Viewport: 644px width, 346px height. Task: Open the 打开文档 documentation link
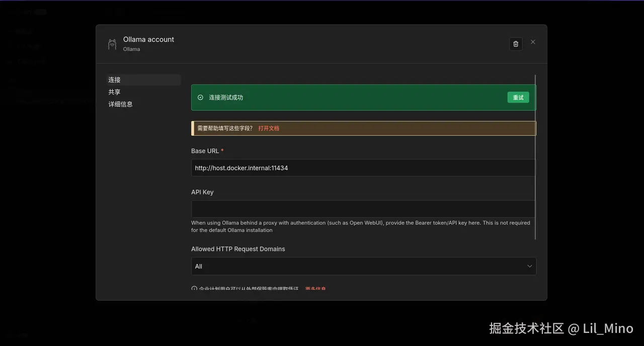click(269, 128)
